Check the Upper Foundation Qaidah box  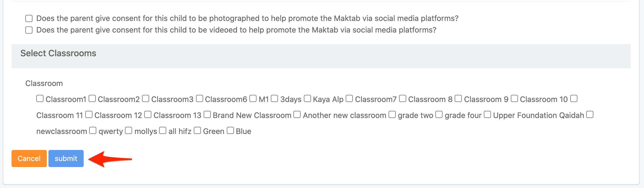point(487,115)
